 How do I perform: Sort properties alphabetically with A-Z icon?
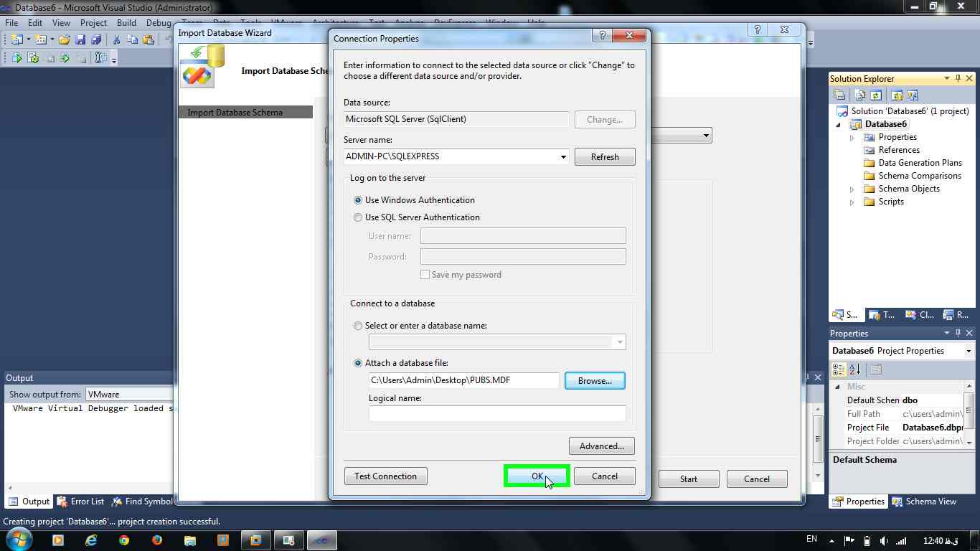click(x=855, y=369)
